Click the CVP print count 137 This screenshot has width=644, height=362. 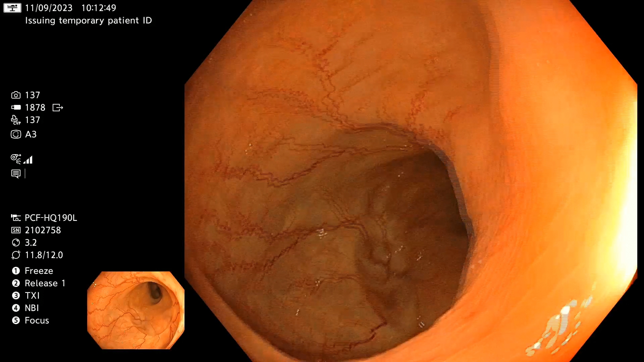(33, 120)
